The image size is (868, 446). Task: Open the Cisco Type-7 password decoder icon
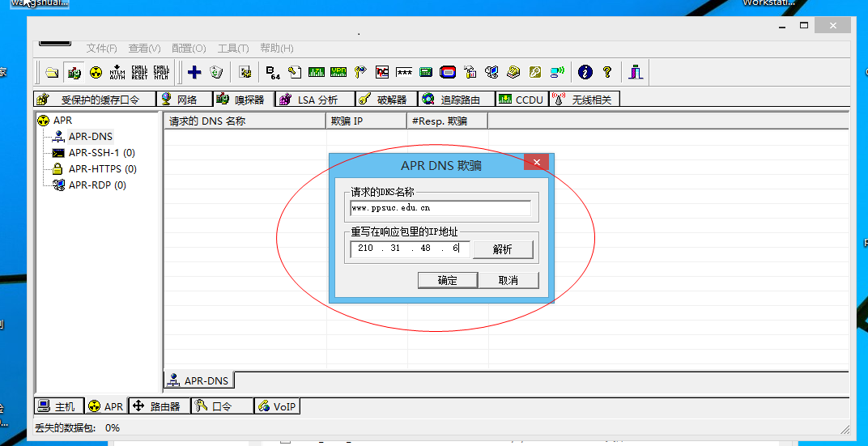pyautogui.click(x=317, y=72)
